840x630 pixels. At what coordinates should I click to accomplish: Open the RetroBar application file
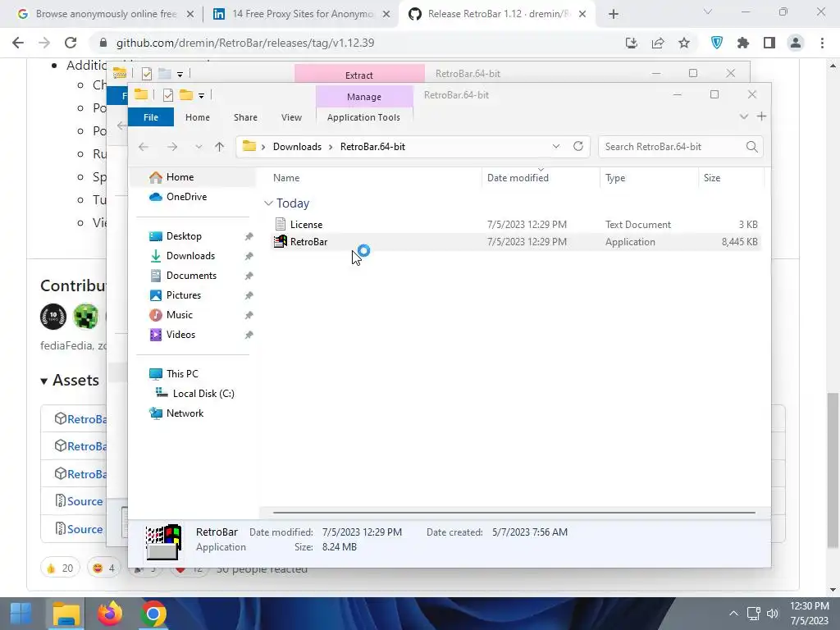tap(308, 242)
